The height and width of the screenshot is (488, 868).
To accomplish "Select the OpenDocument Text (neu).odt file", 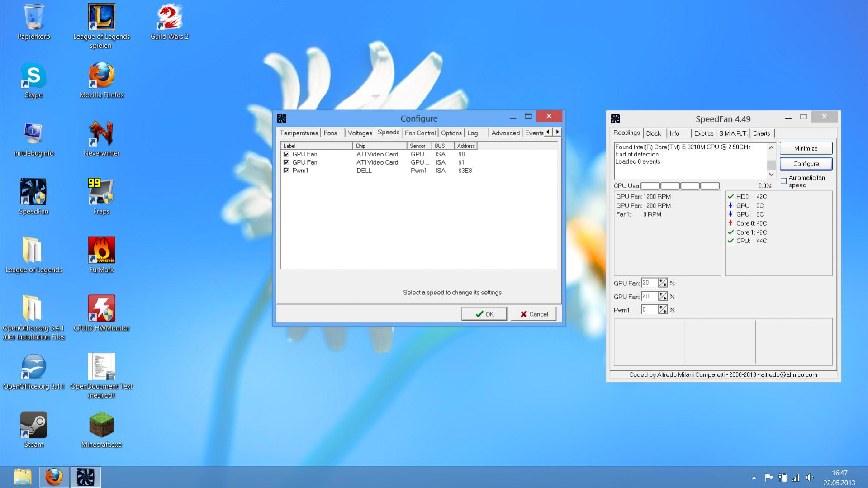I will click(x=101, y=376).
